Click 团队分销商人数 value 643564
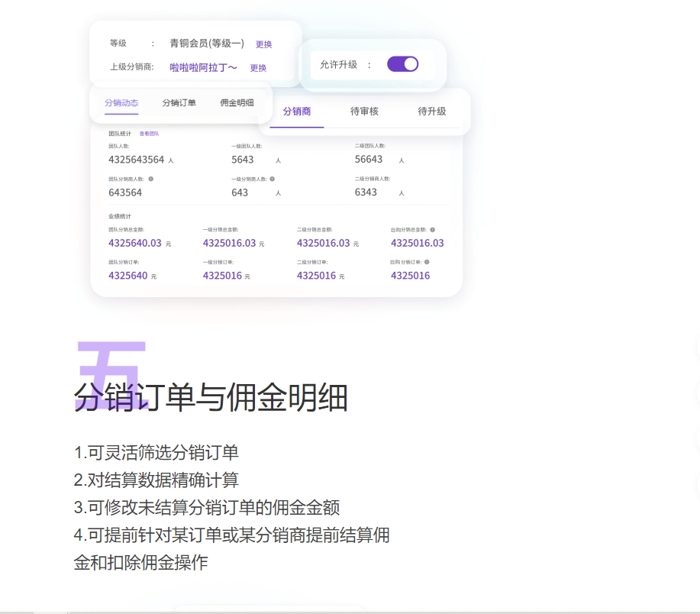This screenshot has width=700, height=614. (x=125, y=192)
